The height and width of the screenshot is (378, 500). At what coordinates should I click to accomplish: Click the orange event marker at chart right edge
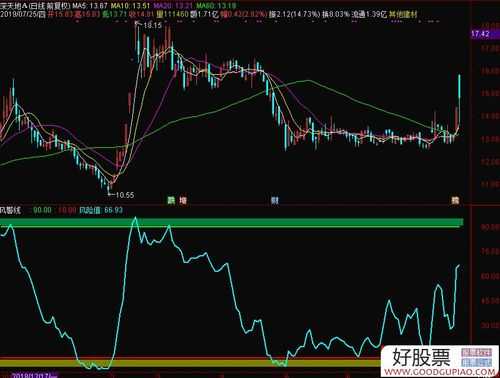455,200
